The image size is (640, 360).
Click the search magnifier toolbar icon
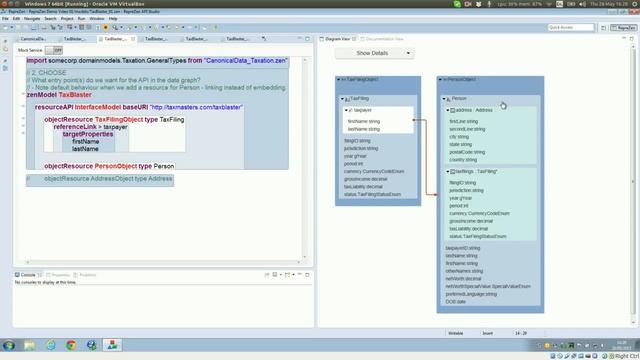coord(115,27)
